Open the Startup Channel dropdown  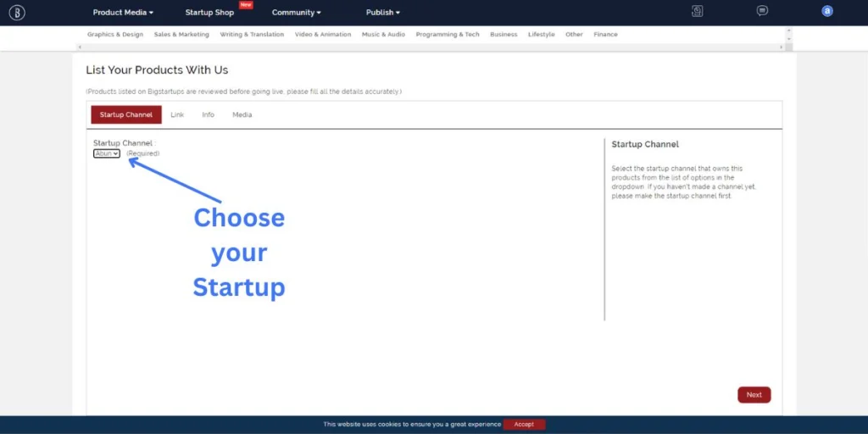(x=107, y=153)
